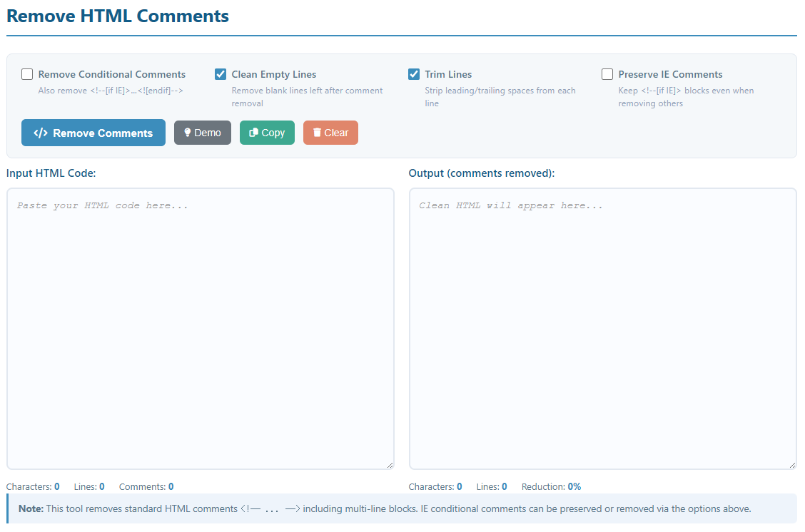This screenshot has width=805, height=532.
Task: Click the lightbulb icon on the Demo button
Action: [188, 133]
